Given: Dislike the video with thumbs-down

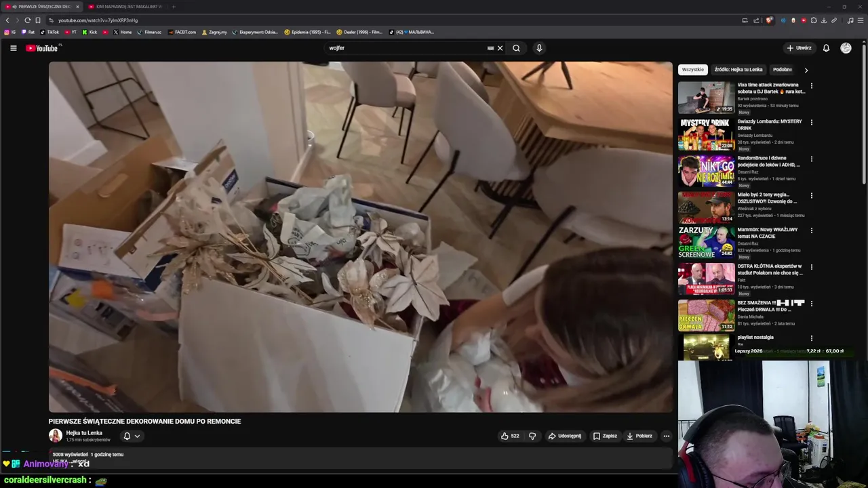Looking at the screenshot, I should coord(532,436).
